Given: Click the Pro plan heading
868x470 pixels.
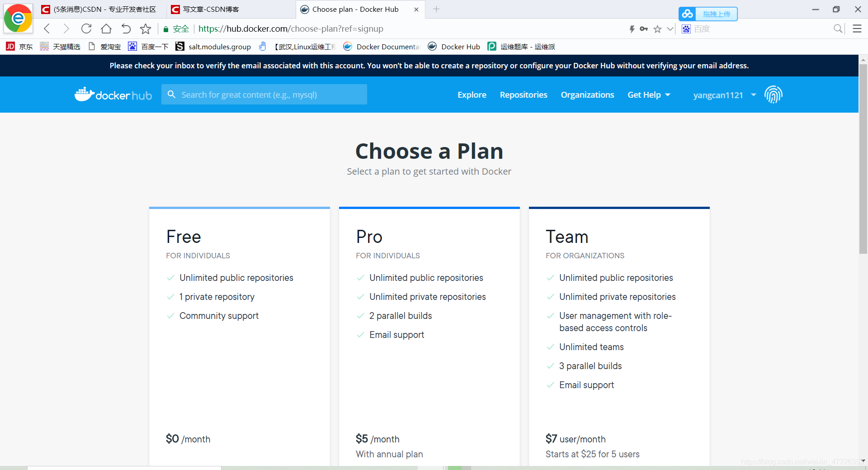Looking at the screenshot, I should tap(369, 237).
